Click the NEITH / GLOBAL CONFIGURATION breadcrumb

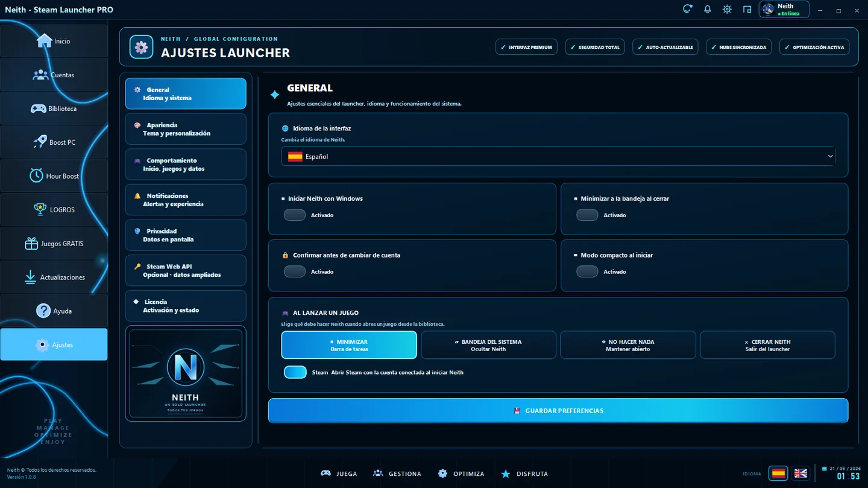click(x=219, y=39)
